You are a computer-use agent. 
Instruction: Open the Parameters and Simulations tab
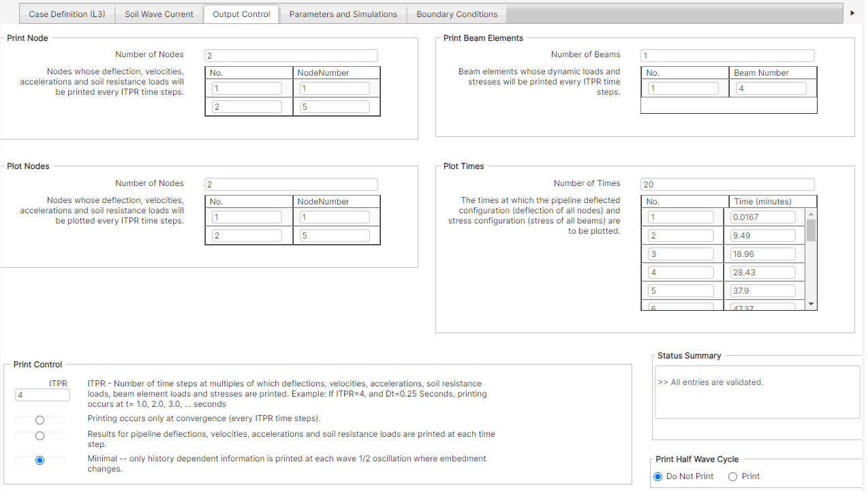tap(343, 13)
